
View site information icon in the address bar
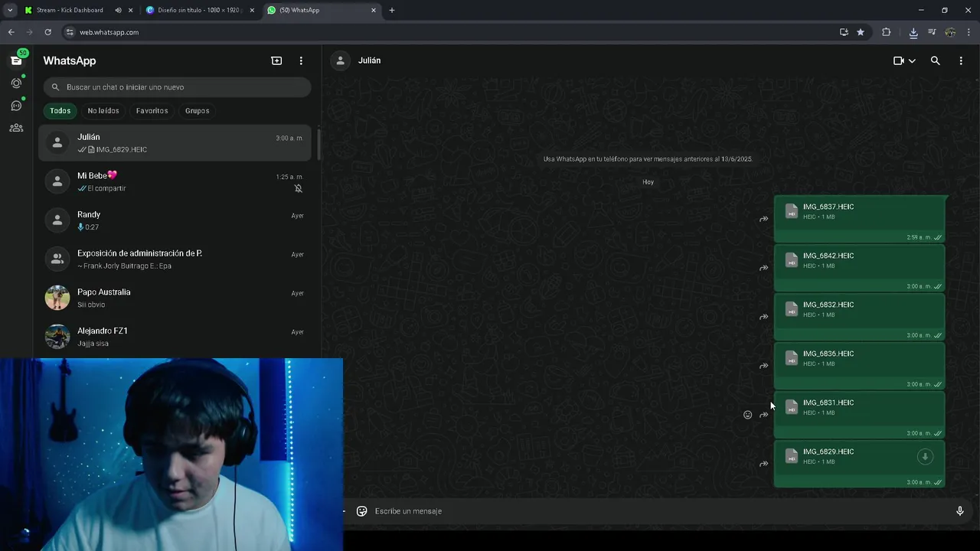(x=70, y=32)
